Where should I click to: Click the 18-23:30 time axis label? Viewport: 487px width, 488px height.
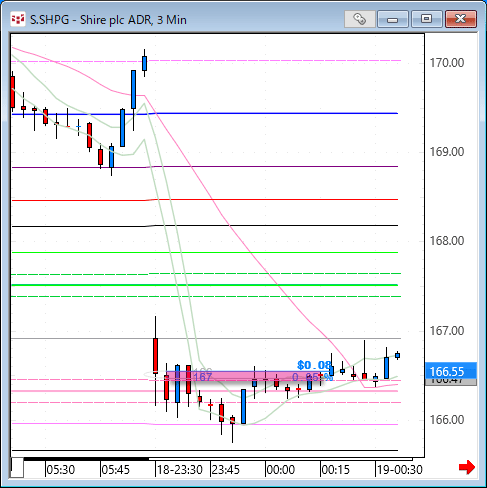[x=180, y=470]
